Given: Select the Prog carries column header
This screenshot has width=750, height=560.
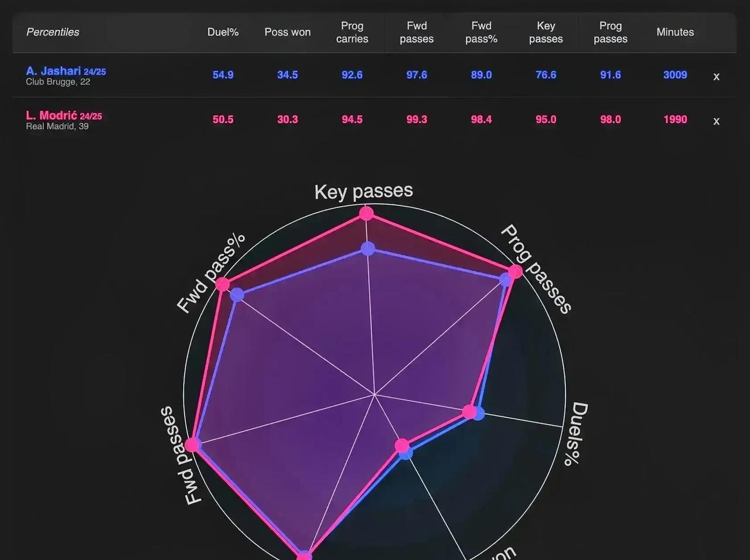Looking at the screenshot, I should tap(352, 32).
